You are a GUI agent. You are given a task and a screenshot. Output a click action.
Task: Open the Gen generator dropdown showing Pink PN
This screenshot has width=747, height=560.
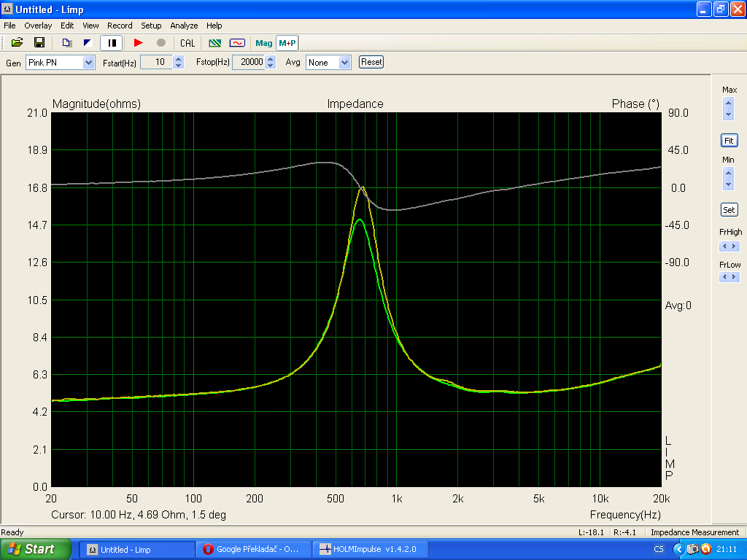pos(60,63)
